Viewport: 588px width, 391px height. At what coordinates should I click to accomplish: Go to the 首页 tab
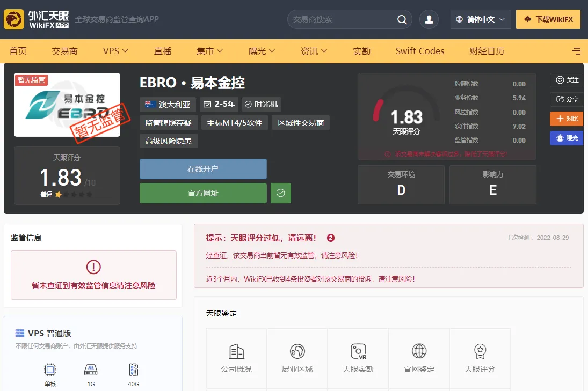(18, 51)
